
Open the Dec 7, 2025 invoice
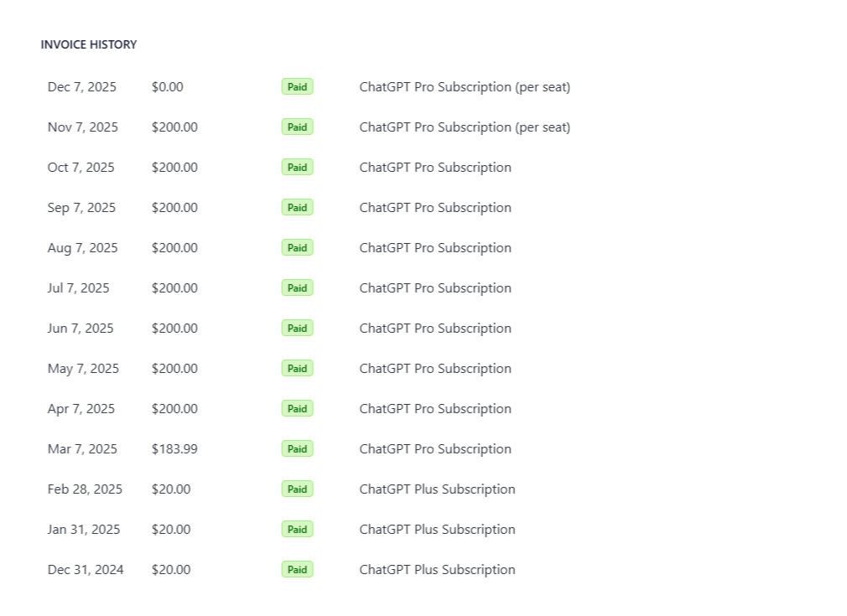pos(82,87)
